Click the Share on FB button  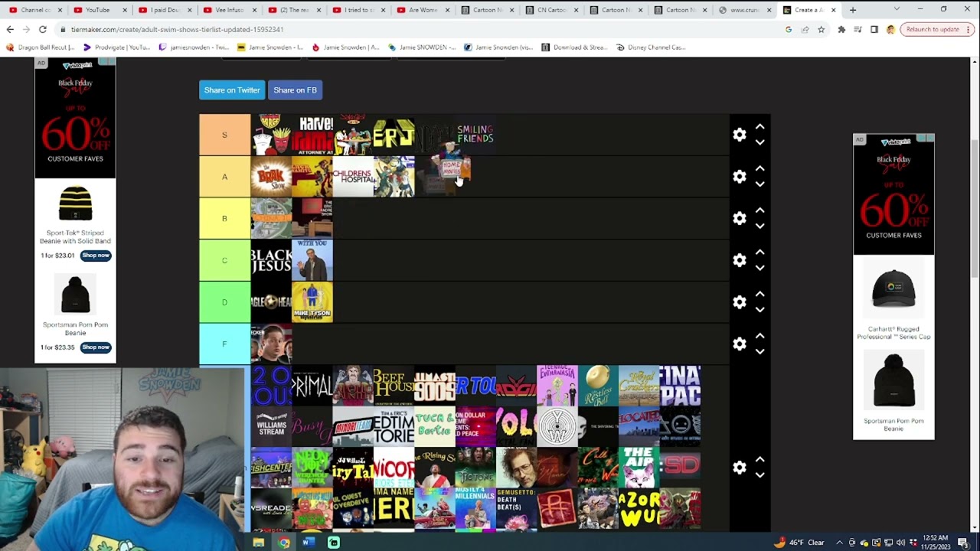pos(295,90)
